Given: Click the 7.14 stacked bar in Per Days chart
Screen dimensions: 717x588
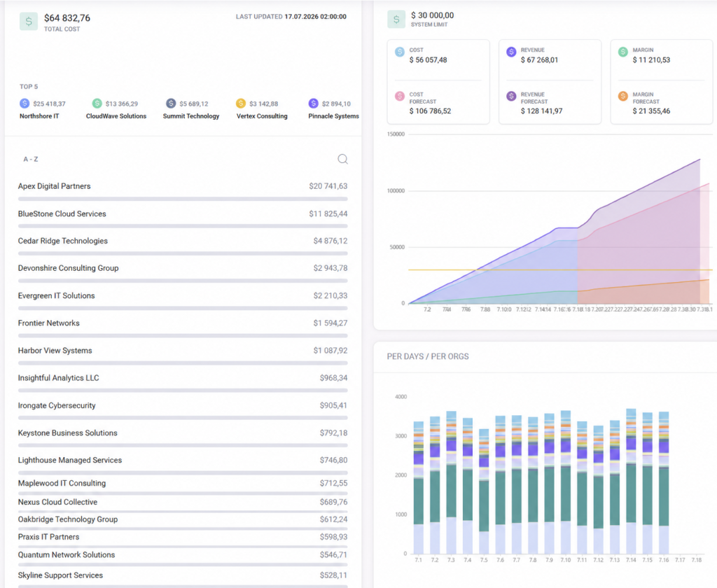Looking at the screenshot, I should click(631, 481).
